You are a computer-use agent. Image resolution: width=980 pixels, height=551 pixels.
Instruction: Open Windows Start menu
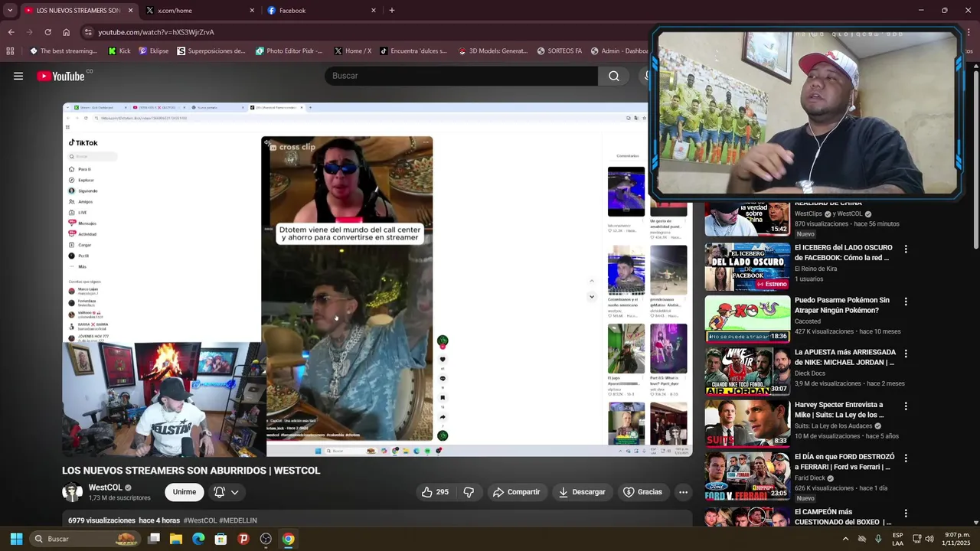click(x=16, y=539)
